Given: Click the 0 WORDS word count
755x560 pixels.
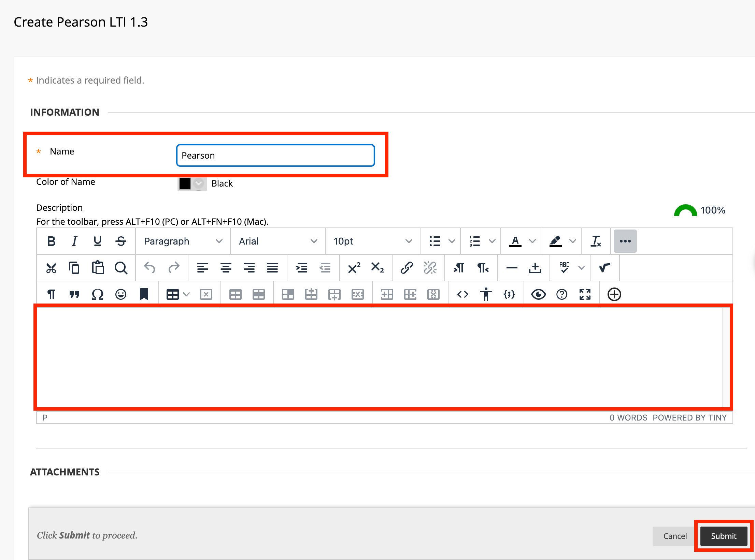Looking at the screenshot, I should (x=628, y=418).
